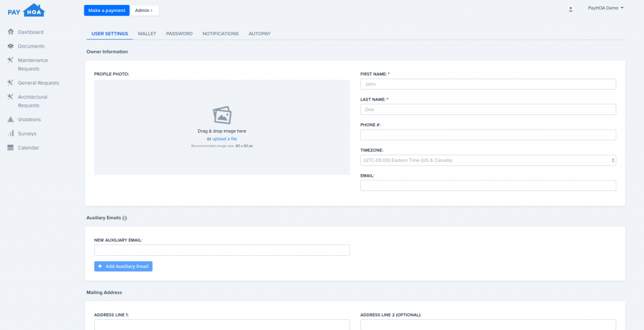The width and height of the screenshot is (644, 330).
Task: Click the upload a file link
Action: [x=225, y=139]
